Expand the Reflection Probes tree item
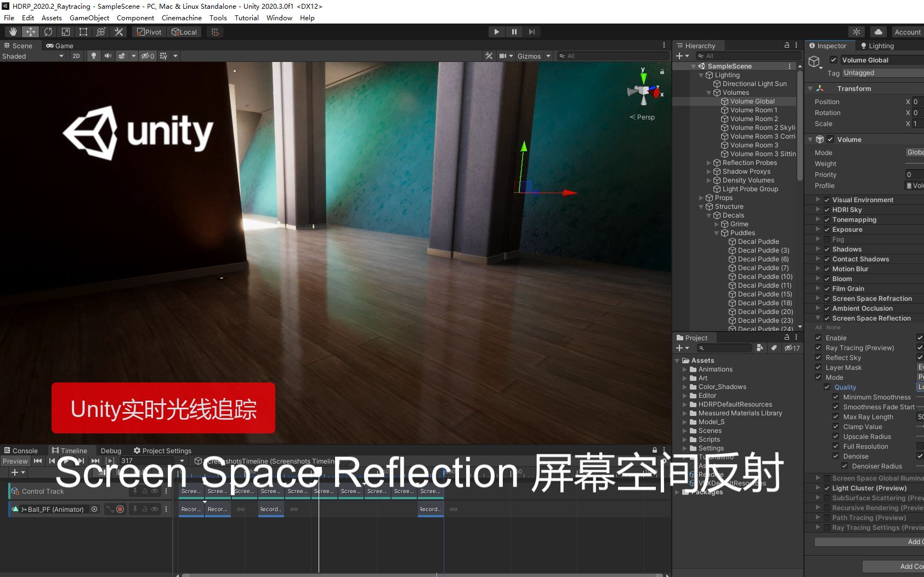Image resolution: width=924 pixels, height=577 pixels. pyautogui.click(x=709, y=163)
